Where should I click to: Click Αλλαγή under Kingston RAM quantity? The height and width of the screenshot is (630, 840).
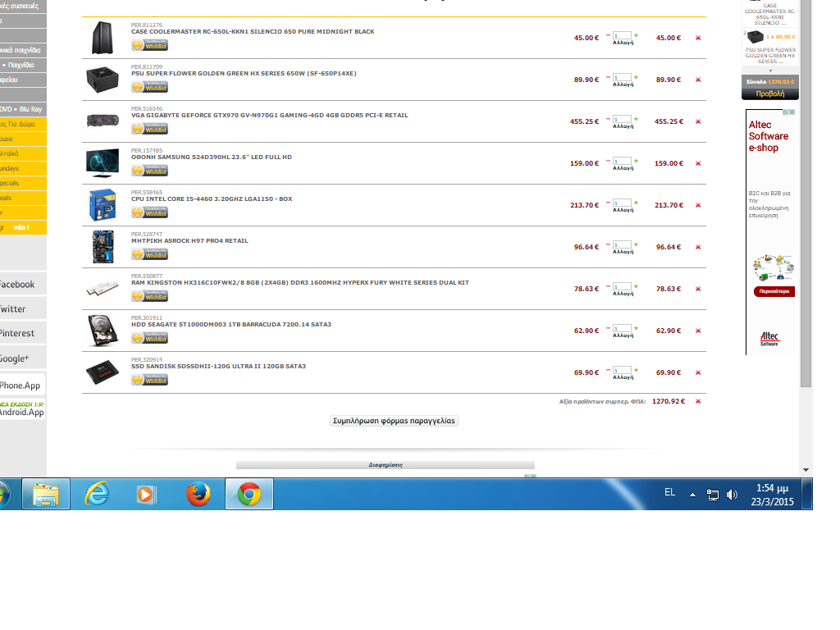(x=623, y=294)
